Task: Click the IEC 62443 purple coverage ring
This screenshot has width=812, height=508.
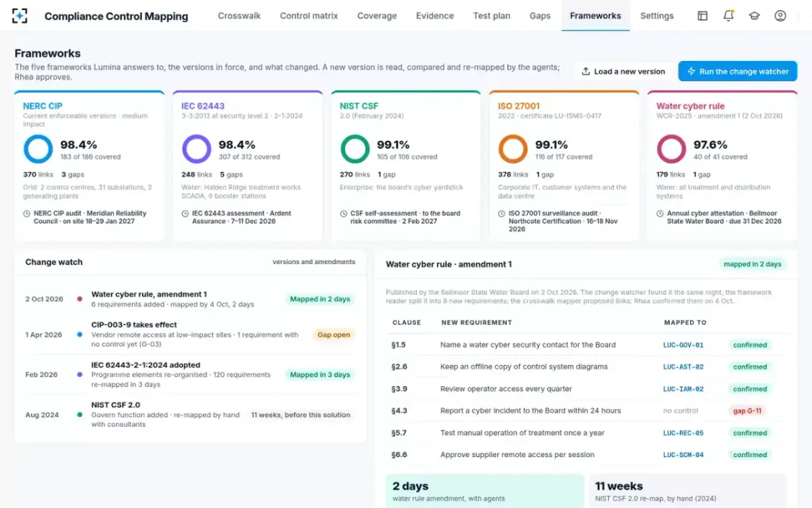Action: point(196,149)
